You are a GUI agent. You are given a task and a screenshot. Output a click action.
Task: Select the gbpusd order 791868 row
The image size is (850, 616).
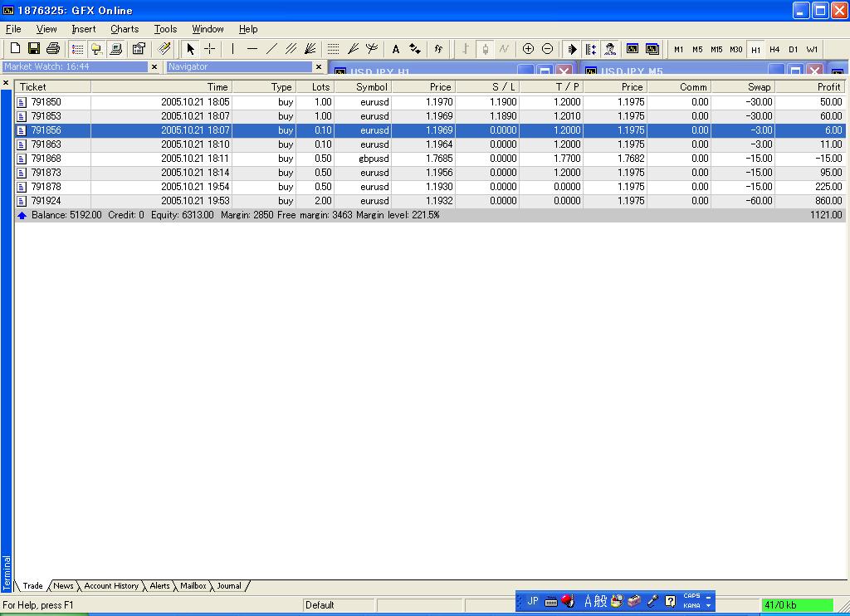coord(374,159)
